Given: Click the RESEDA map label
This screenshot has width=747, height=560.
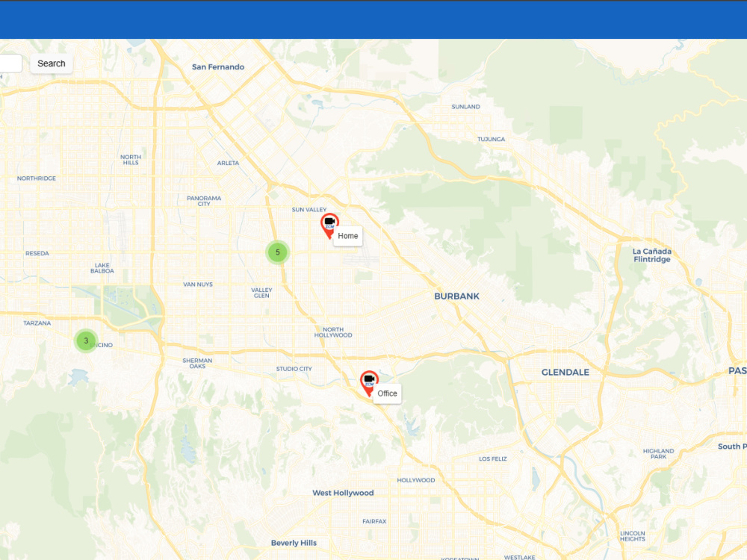Looking at the screenshot, I should (37, 253).
